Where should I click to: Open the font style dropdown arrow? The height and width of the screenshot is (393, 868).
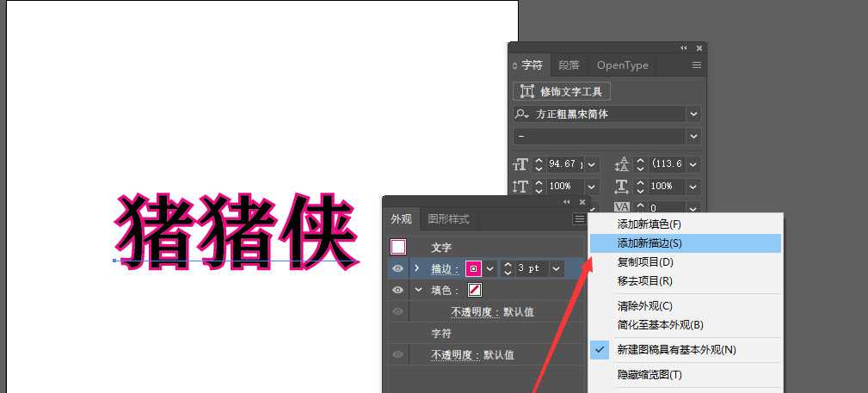[693, 136]
